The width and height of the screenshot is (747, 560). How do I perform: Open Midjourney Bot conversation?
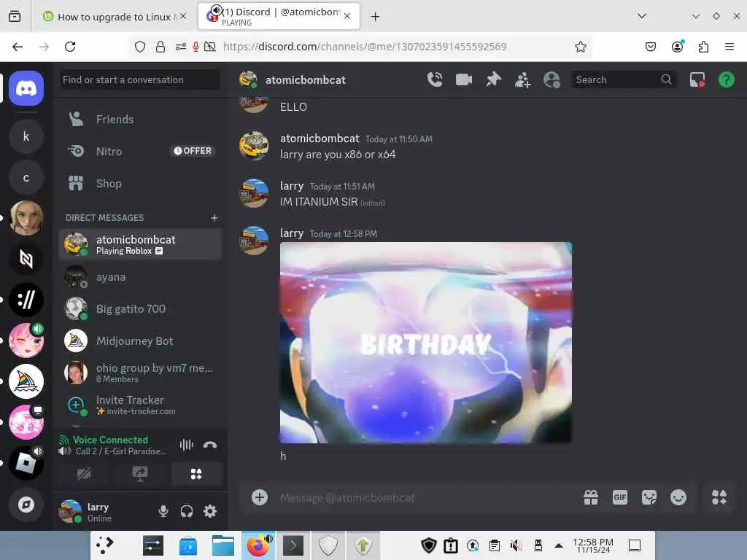click(x=140, y=341)
